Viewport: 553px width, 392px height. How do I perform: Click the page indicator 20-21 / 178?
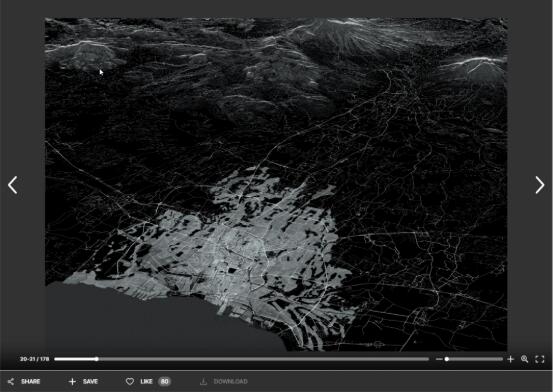point(35,359)
